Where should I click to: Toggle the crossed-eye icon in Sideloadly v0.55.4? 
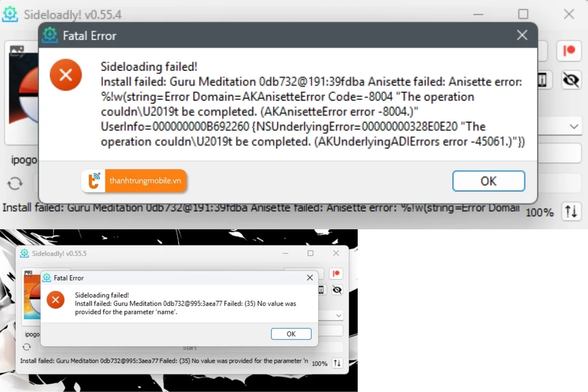[x=571, y=80]
